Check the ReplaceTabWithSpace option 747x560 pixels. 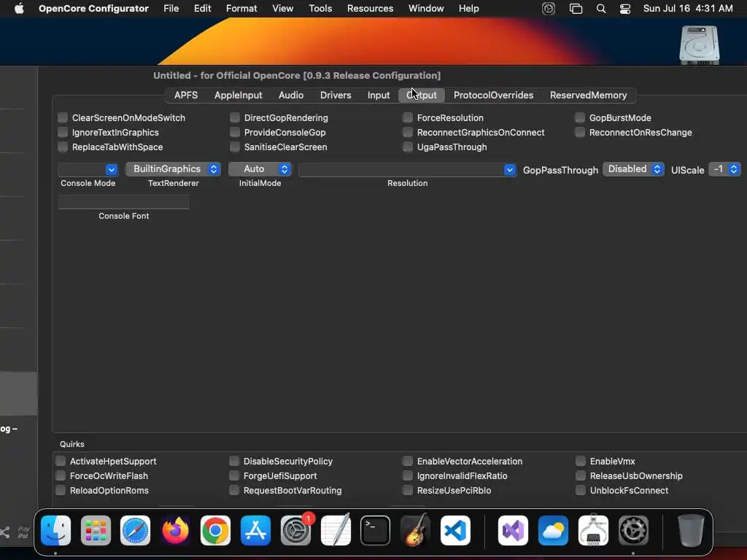63,147
